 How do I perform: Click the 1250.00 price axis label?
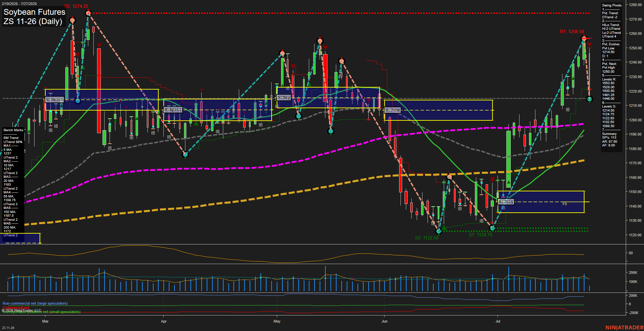(635, 48)
